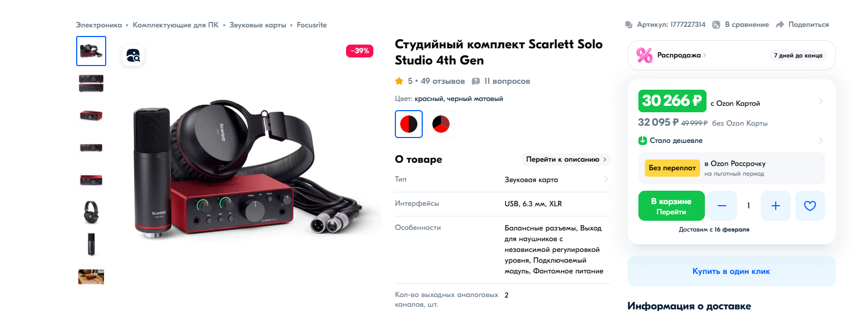Add the item to favorites with the heart
868x311 pixels.
point(810,206)
